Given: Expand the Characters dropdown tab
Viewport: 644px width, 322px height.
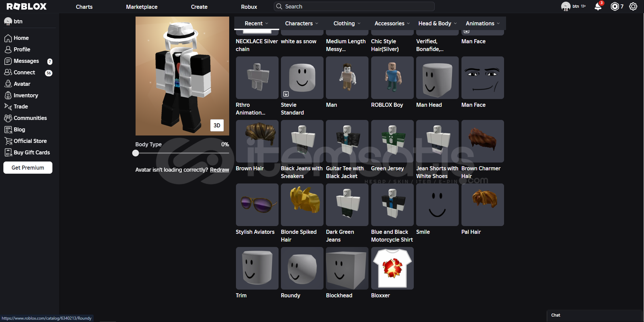Looking at the screenshot, I should pos(302,23).
